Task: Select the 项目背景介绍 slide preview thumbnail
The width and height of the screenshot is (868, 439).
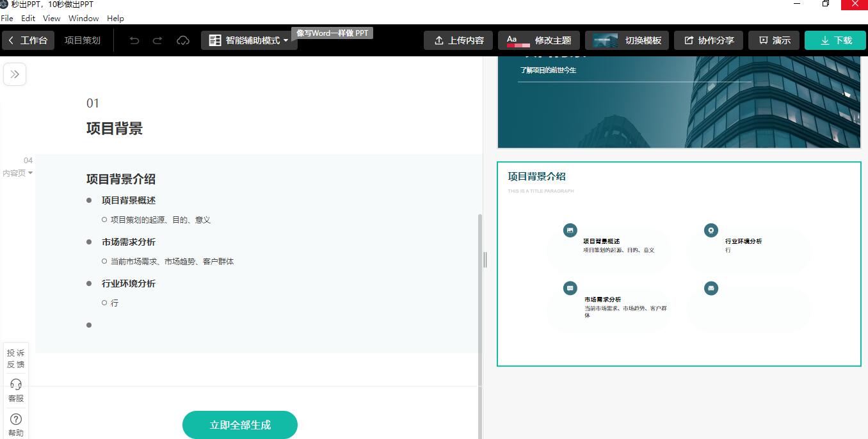Action: pyautogui.click(x=679, y=262)
